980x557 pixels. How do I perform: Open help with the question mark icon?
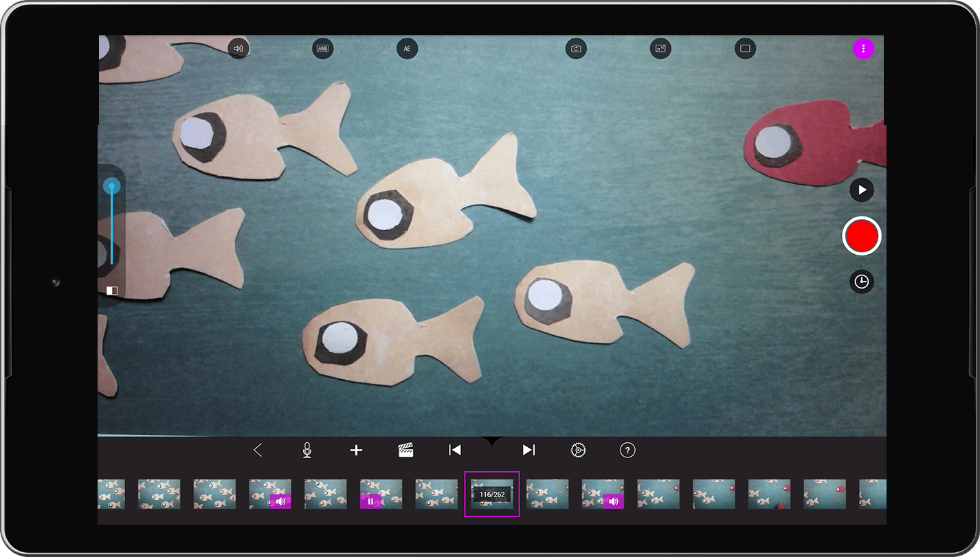click(x=627, y=451)
